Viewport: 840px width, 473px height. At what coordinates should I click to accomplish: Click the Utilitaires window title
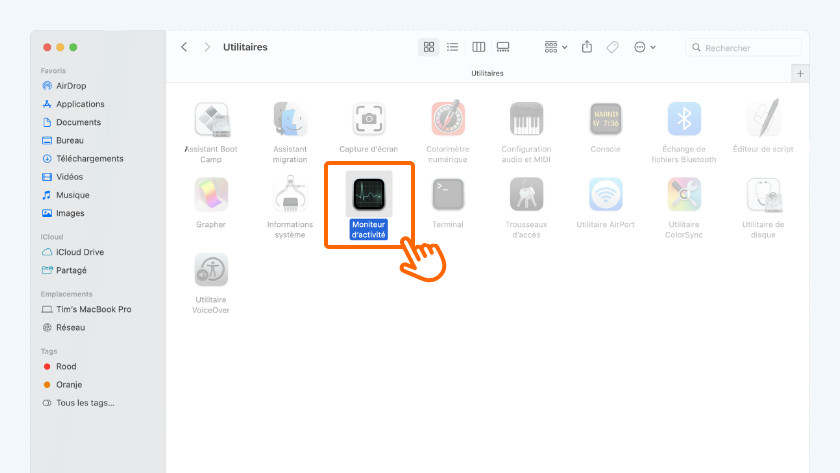pyautogui.click(x=245, y=47)
